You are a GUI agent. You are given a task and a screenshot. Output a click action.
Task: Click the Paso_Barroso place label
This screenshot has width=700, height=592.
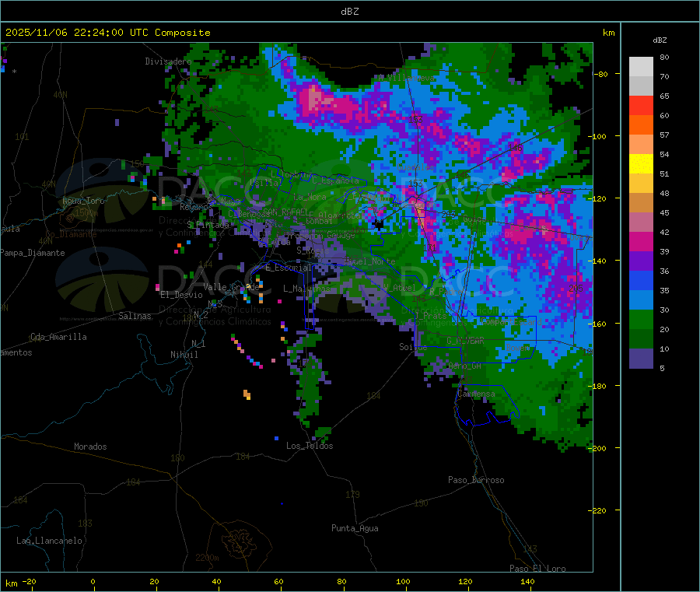[x=476, y=481]
